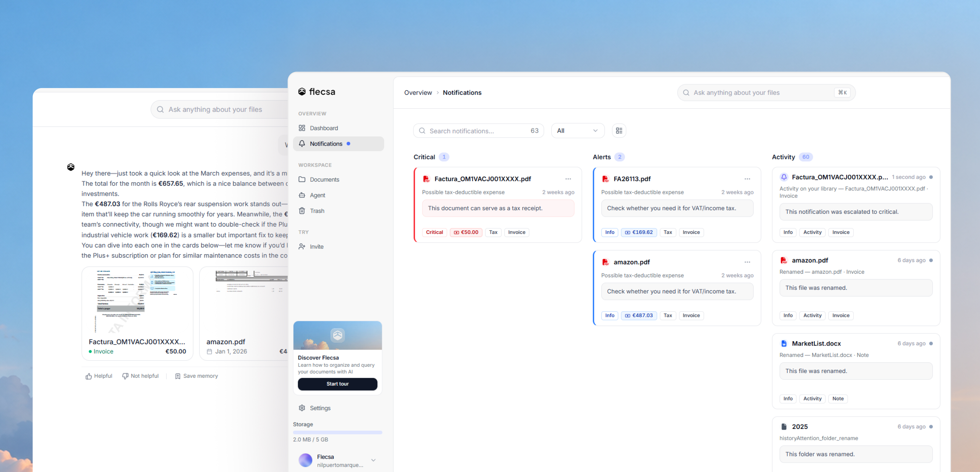Viewport: 980px width, 472px height.
Task: Open more options on Factura_OM1VACJ001XXXX.pdf critical card
Action: [568, 179]
